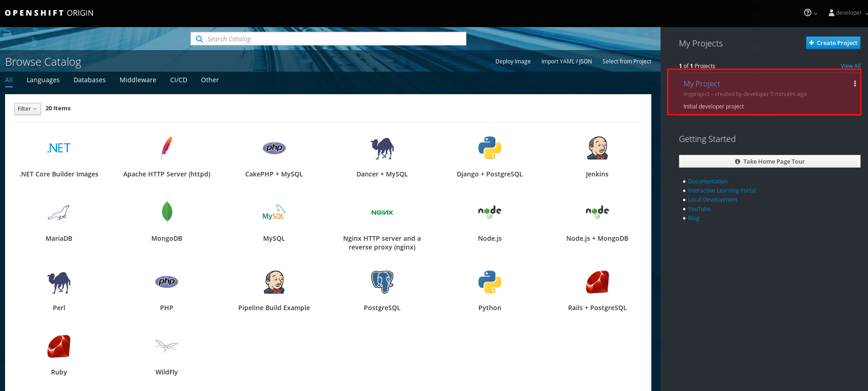
Task: Click Import YAML / JSON link
Action: point(567,62)
